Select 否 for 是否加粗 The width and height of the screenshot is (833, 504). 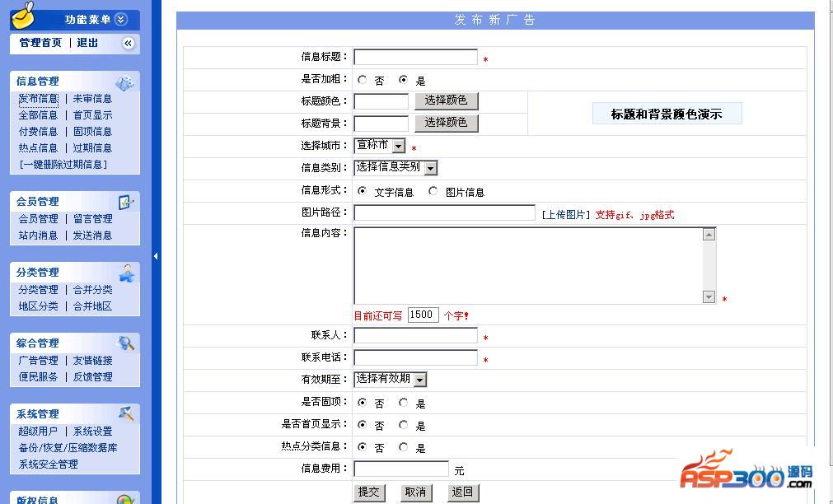click(x=362, y=80)
